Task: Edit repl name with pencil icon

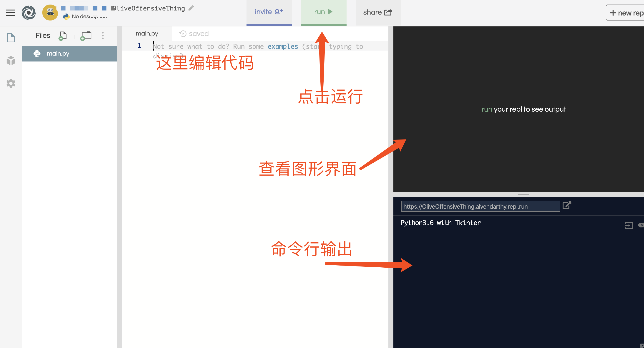Action: click(191, 8)
